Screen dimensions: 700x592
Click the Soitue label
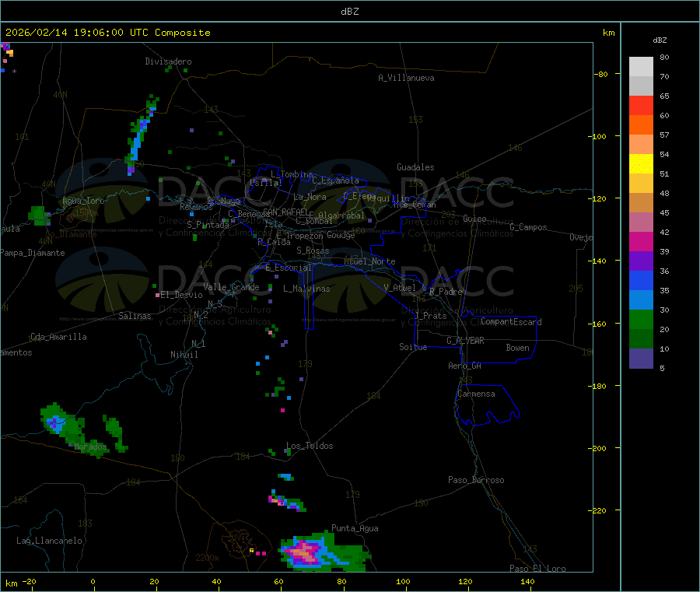(413, 347)
